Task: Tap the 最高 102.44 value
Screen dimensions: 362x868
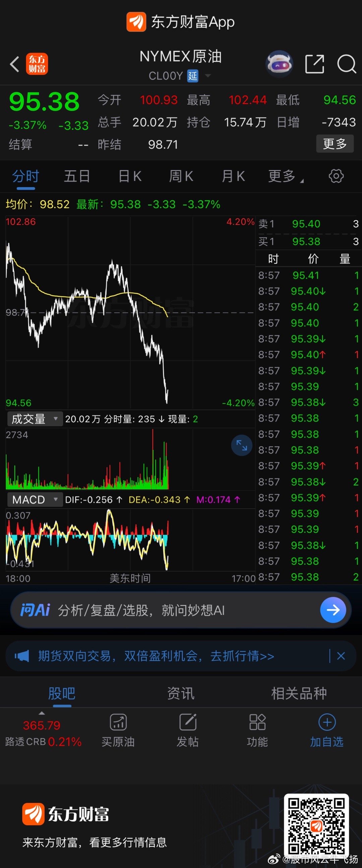Action: click(247, 100)
